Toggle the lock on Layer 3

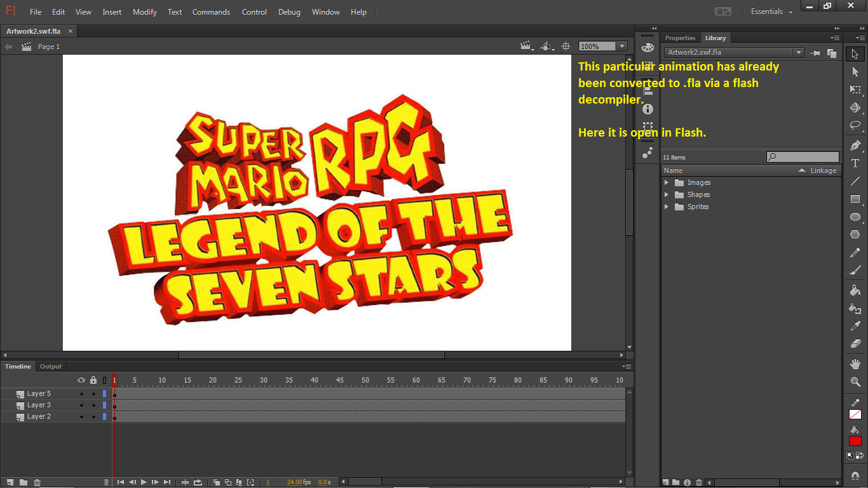pyautogui.click(x=93, y=405)
